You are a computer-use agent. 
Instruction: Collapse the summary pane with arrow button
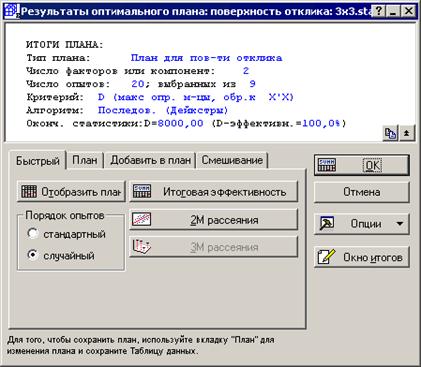click(407, 133)
